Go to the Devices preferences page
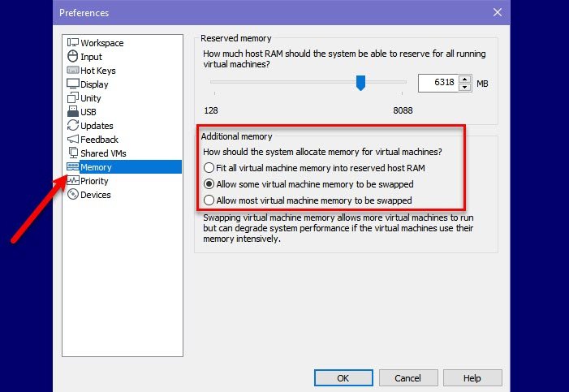 pyautogui.click(x=95, y=195)
